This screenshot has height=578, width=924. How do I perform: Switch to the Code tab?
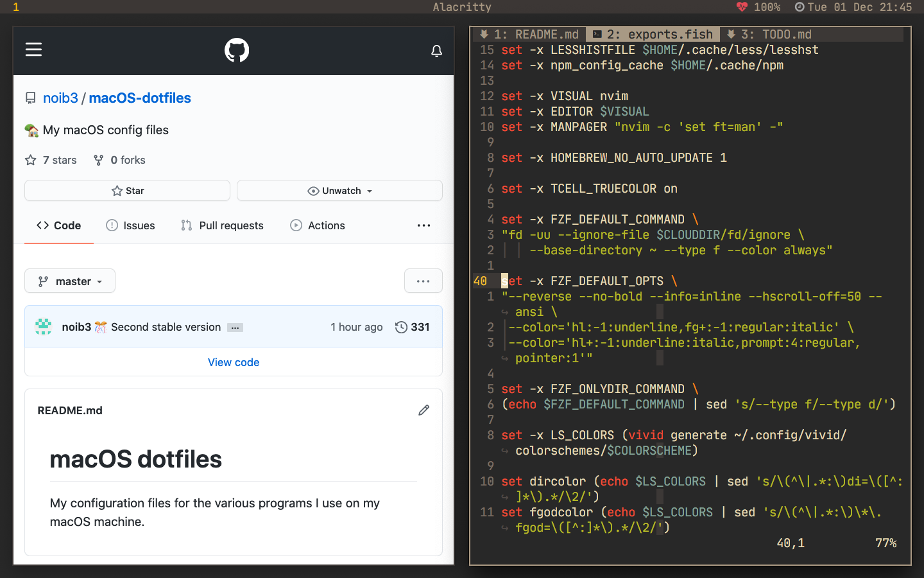pyautogui.click(x=59, y=225)
